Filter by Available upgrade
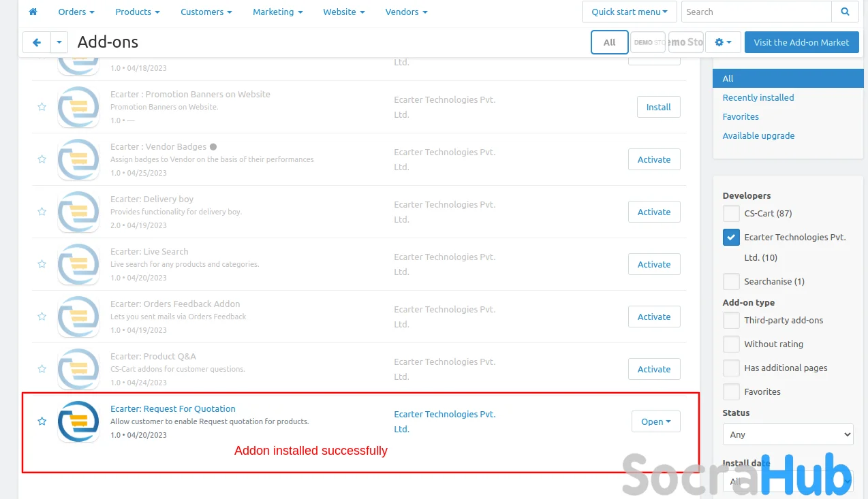This screenshot has width=868, height=499. point(758,135)
